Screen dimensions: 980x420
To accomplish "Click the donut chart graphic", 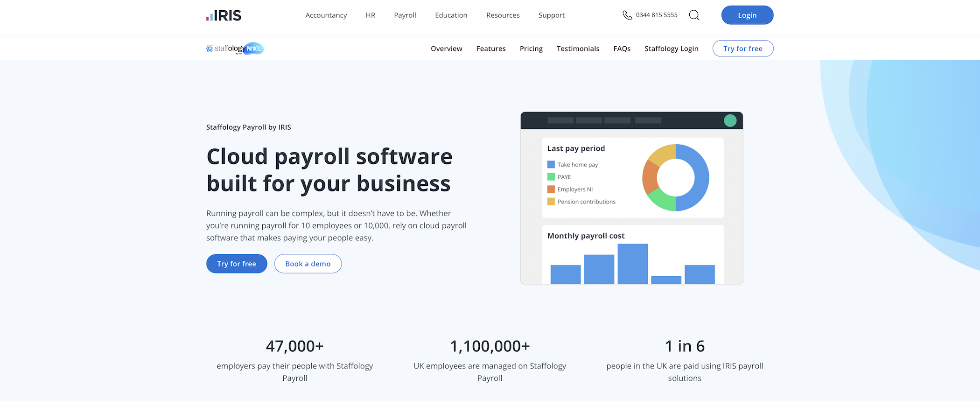I will click(675, 177).
